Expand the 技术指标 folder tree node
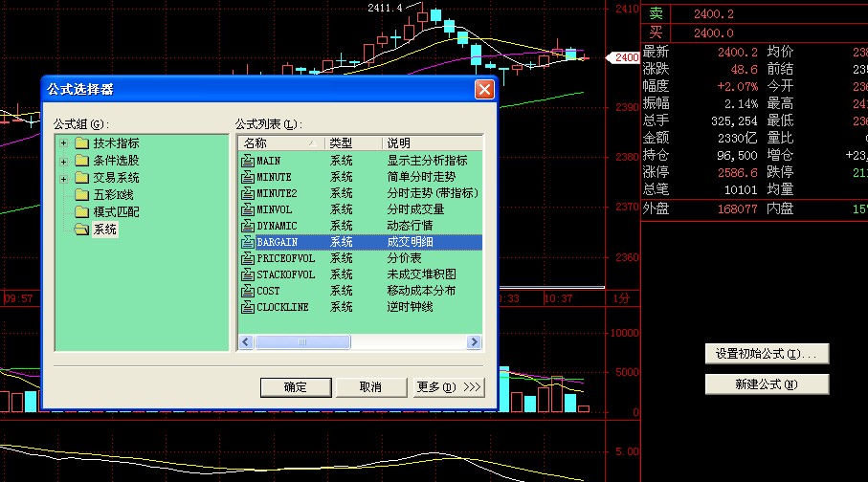Viewport: 868px width, 482px height. (64, 143)
